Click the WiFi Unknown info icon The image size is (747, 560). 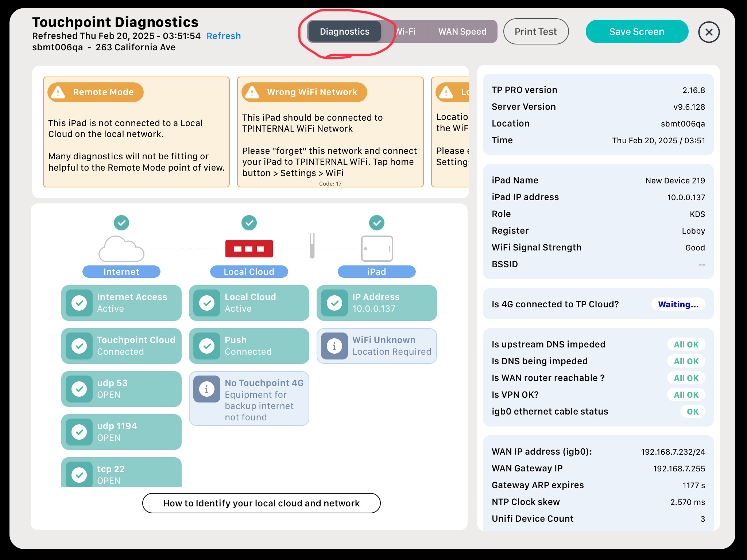[x=334, y=346]
